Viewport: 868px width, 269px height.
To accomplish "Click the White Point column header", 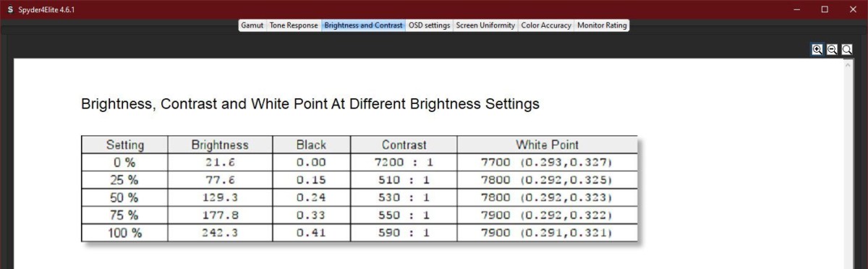I will [x=547, y=145].
